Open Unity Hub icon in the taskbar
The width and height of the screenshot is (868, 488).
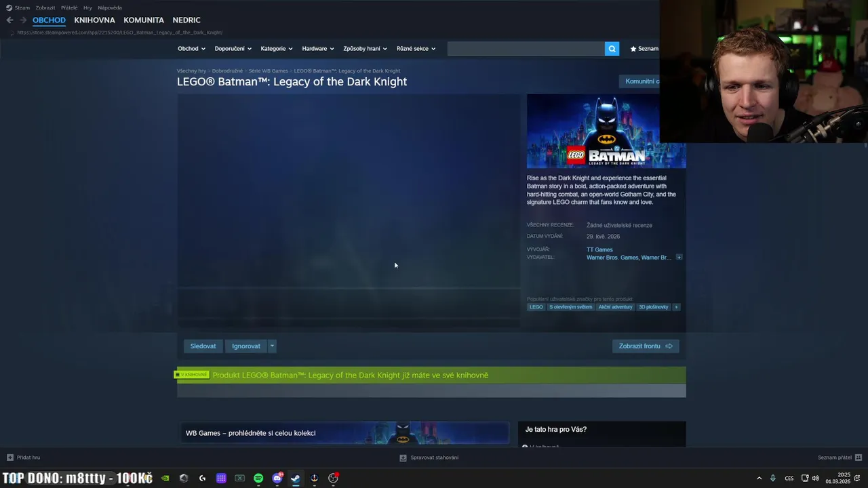(x=184, y=479)
